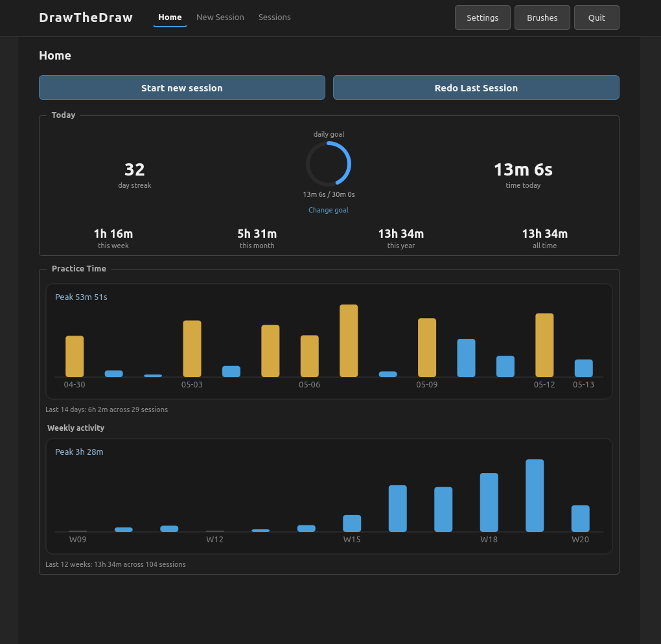Select the W18 weekly activity bar
This screenshot has height=644, width=661.
point(489,502)
